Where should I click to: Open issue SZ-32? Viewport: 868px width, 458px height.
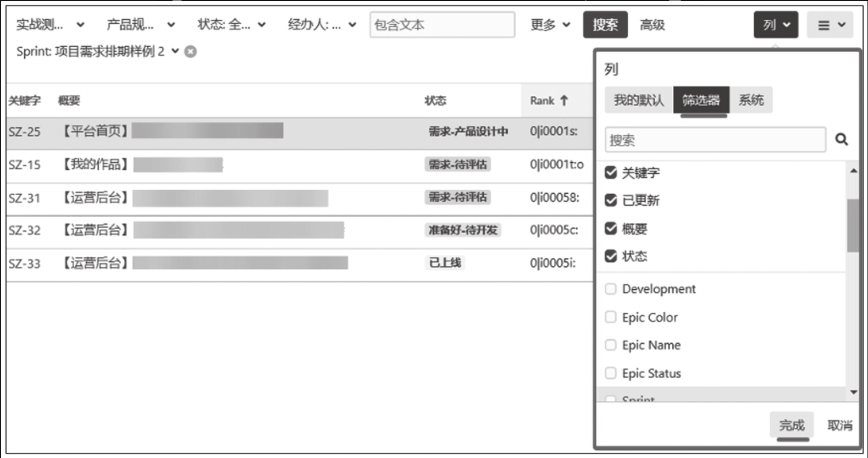coord(25,230)
